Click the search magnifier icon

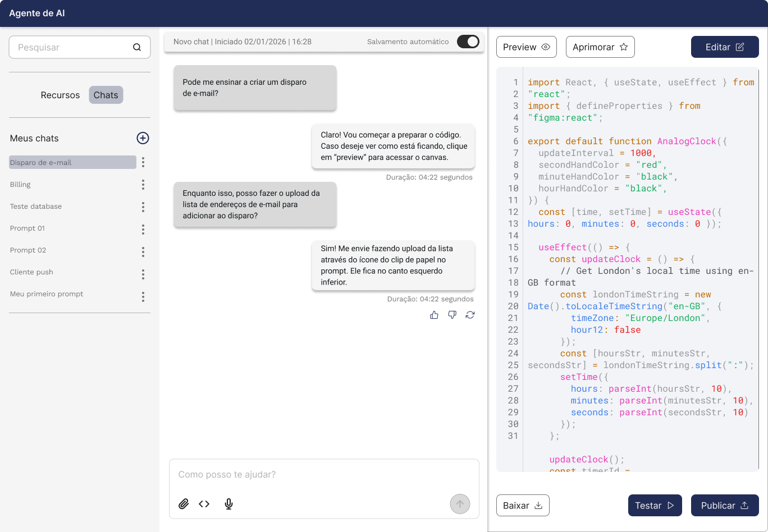[137, 47]
